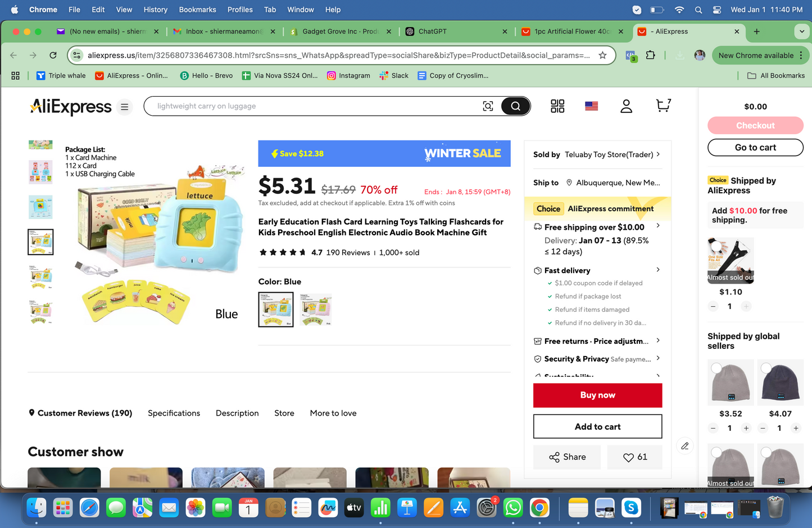Viewport: 812px width, 528px height.
Task: Add item to wishlist with heart icon
Action: tap(635, 457)
